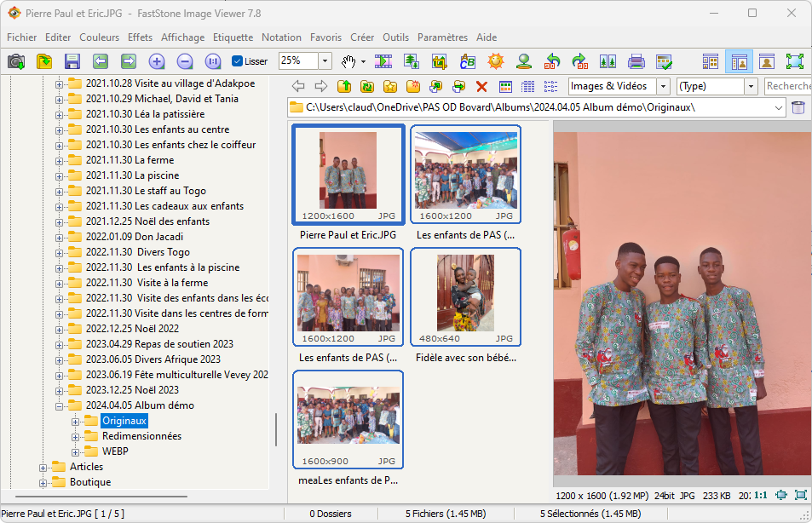
Task: Click the slideshow icon in toolbar
Action: click(383, 61)
